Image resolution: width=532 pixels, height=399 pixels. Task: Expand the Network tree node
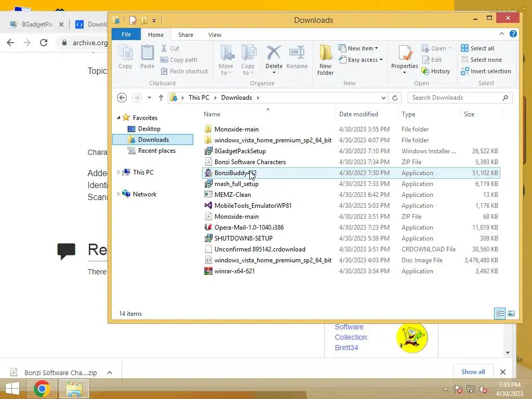coord(118,194)
